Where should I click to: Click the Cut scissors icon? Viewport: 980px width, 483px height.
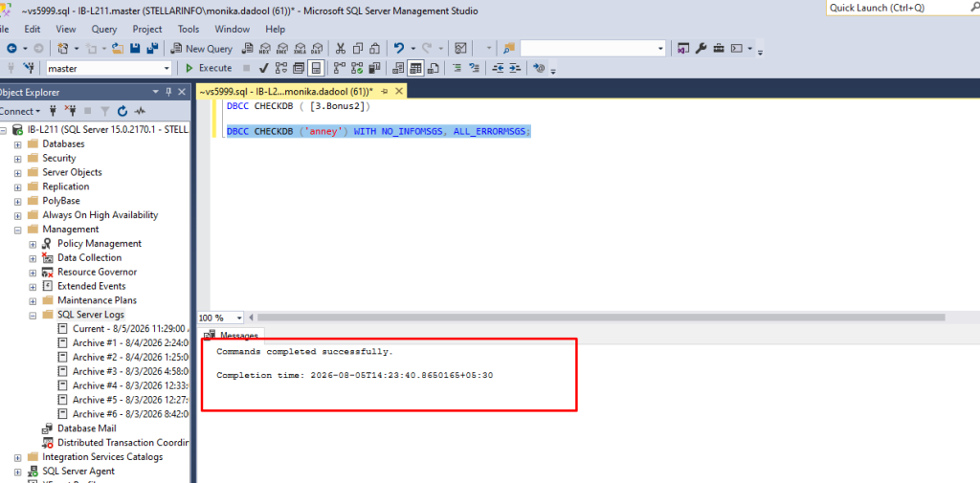click(x=341, y=49)
